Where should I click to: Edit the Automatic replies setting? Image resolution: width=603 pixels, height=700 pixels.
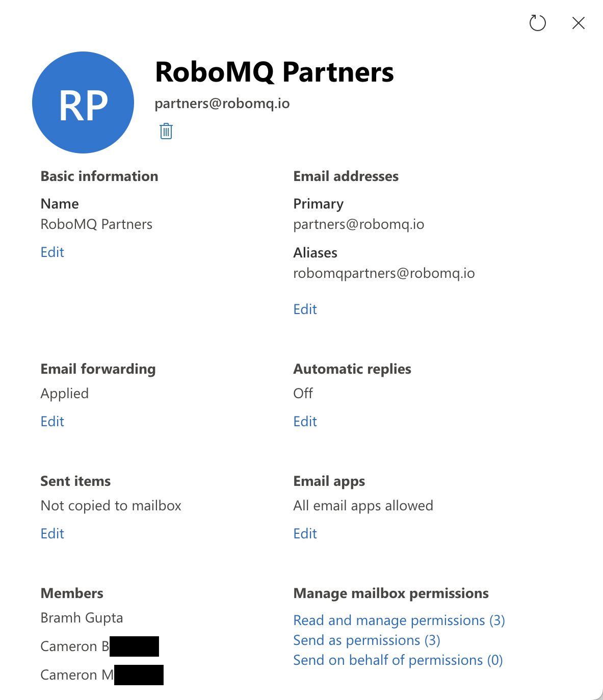(305, 422)
